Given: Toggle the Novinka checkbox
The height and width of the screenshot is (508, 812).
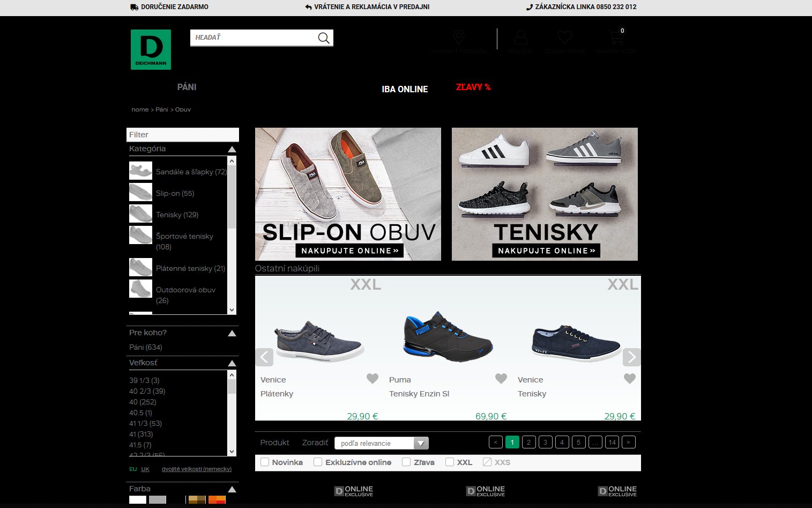Looking at the screenshot, I should (265, 462).
